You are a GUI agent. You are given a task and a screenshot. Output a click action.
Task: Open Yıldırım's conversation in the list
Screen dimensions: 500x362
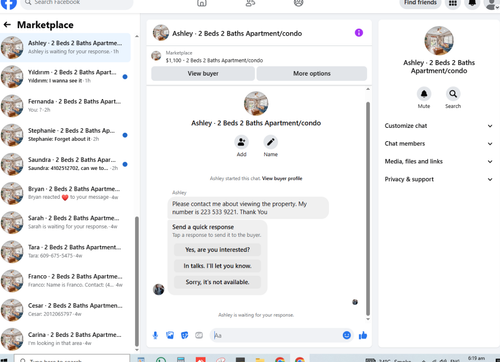(x=65, y=76)
